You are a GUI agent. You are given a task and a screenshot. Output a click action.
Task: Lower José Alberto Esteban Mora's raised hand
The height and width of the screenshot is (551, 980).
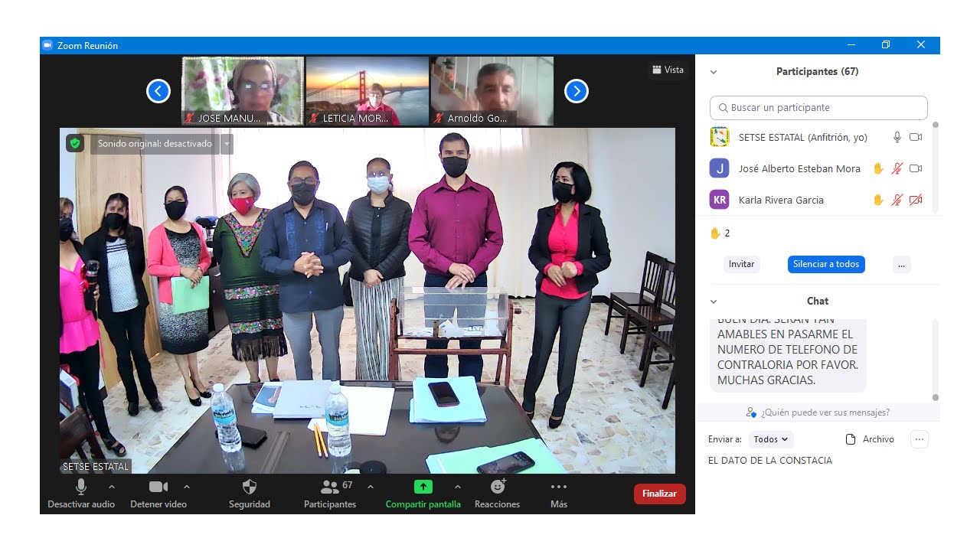[x=879, y=168]
